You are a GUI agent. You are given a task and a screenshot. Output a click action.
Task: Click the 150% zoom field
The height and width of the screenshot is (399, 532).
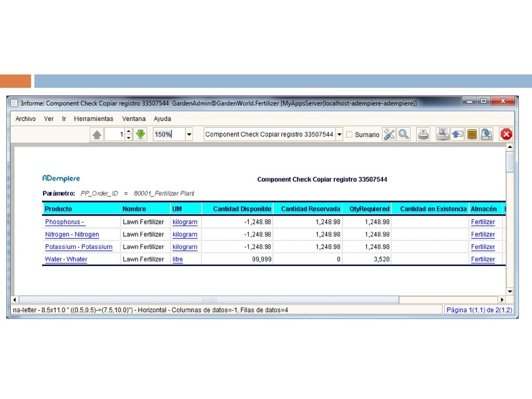click(x=169, y=135)
